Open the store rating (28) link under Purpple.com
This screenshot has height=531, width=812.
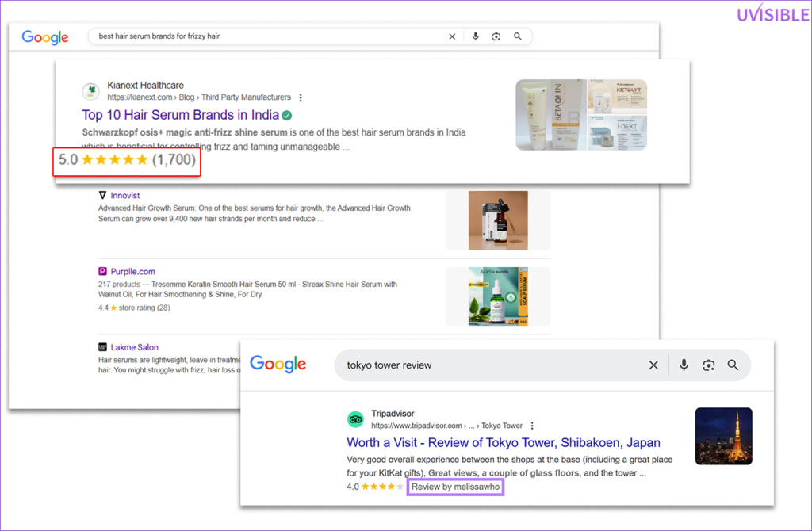pos(163,308)
